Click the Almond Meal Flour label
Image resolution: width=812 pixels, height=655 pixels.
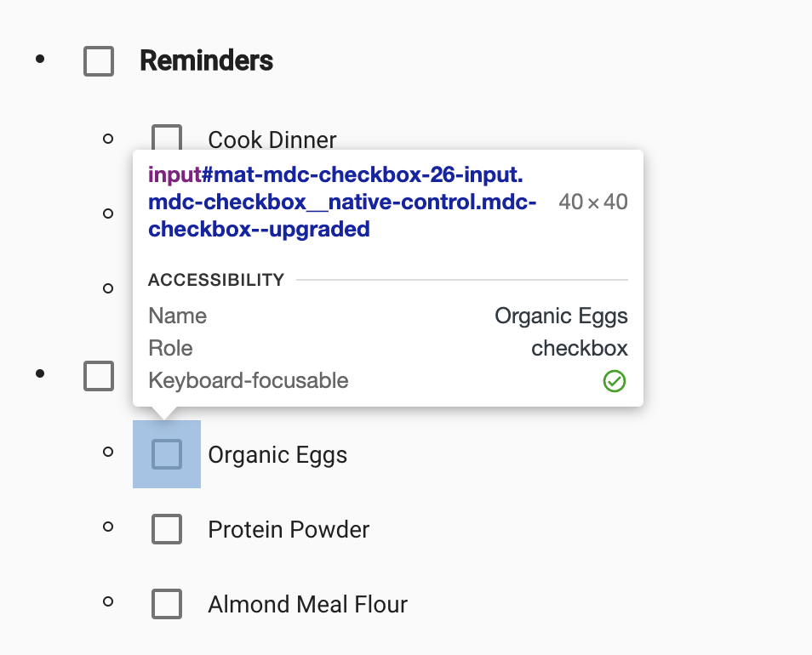click(x=307, y=605)
